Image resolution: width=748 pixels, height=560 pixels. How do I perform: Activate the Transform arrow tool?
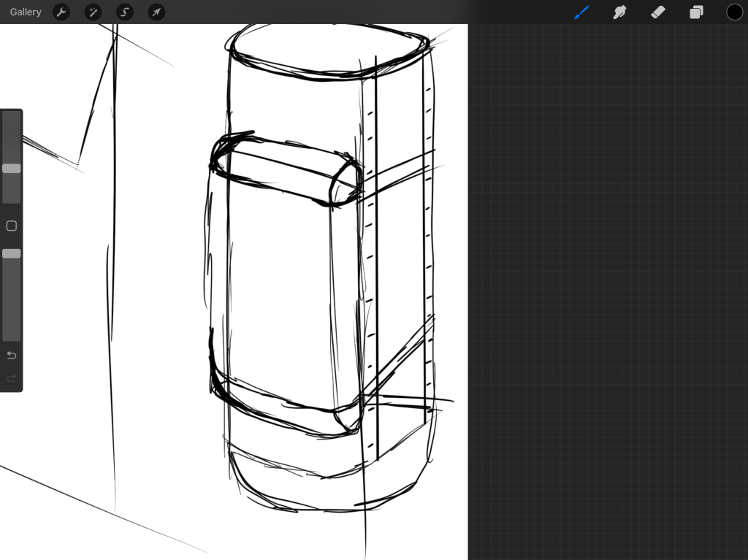pos(156,12)
